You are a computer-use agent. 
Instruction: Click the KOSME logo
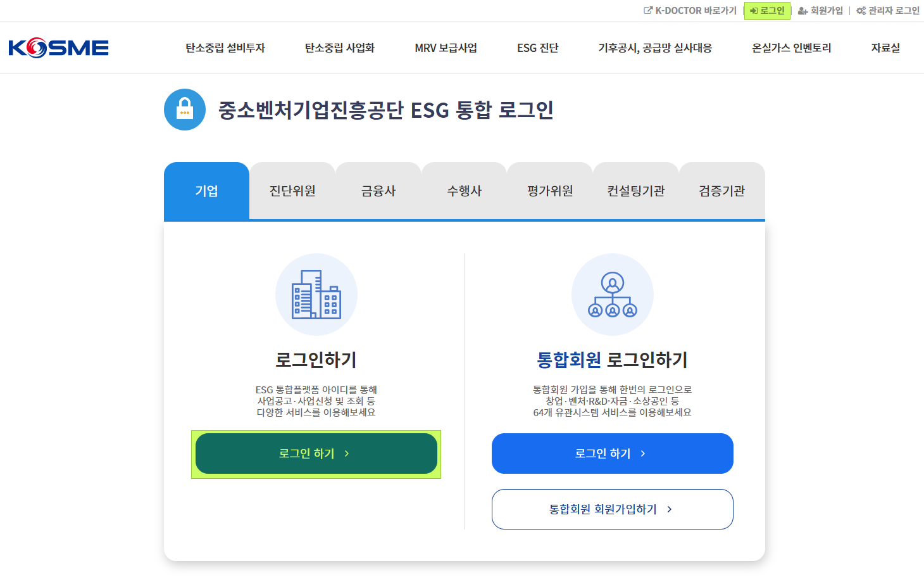[58, 48]
